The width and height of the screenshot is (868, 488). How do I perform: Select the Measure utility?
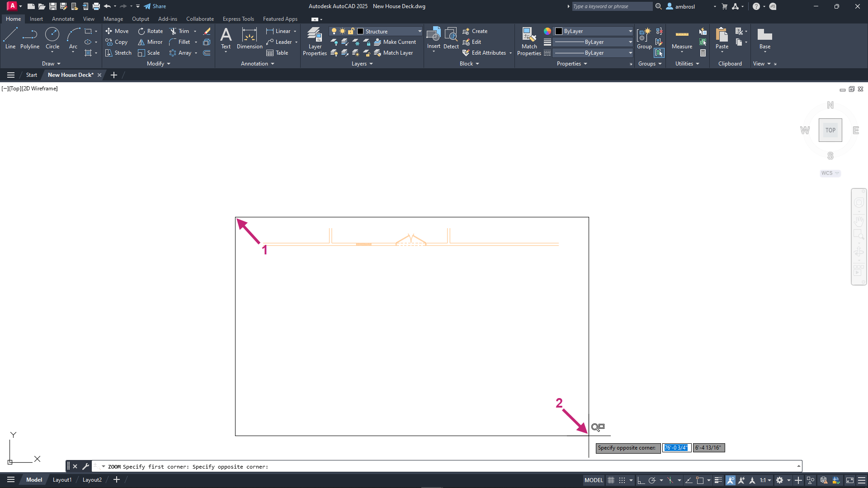682,38
